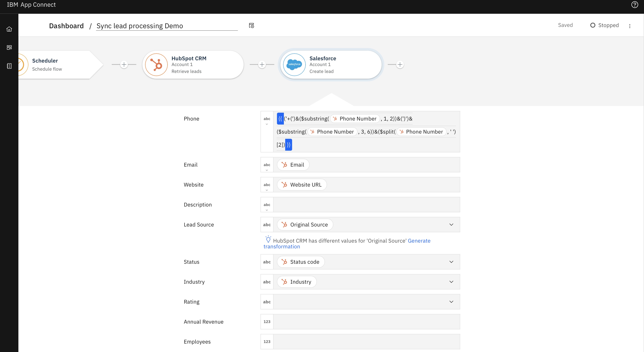
Task: Click the Industry mapping pill
Action: pyautogui.click(x=297, y=282)
